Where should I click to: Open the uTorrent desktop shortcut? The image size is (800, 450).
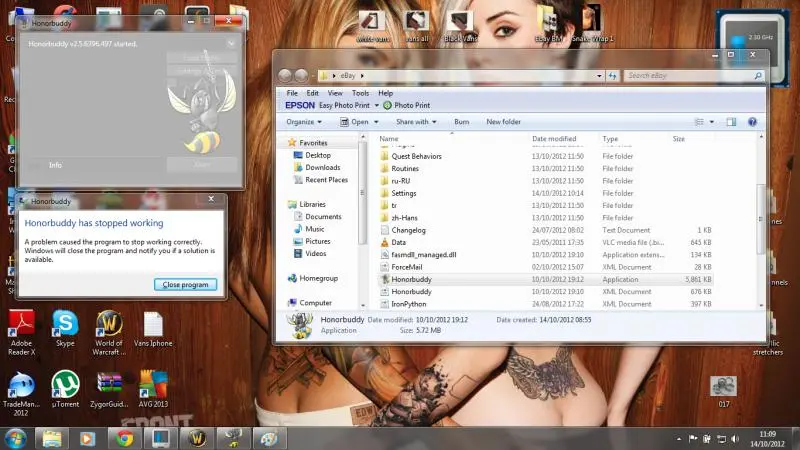[65, 390]
